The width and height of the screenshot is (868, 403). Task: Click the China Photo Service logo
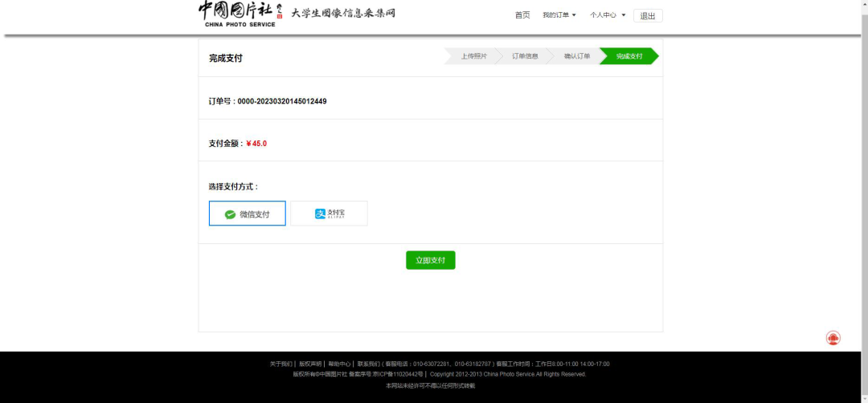tap(240, 14)
